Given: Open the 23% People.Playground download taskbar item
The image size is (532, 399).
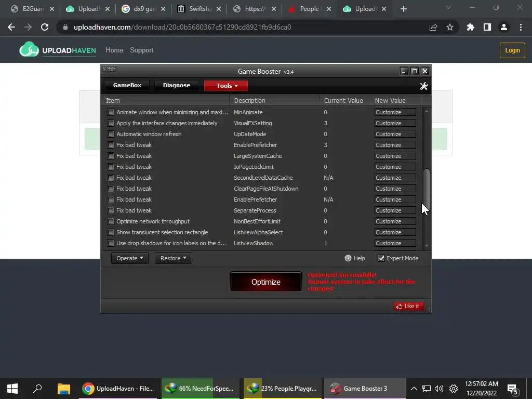Looking at the screenshot, I should (282, 389).
